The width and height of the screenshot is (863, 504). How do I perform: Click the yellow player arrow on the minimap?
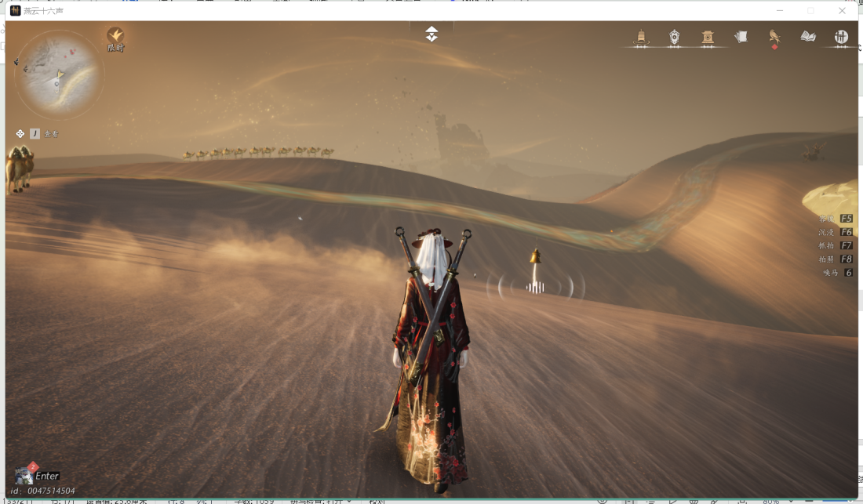point(60,74)
